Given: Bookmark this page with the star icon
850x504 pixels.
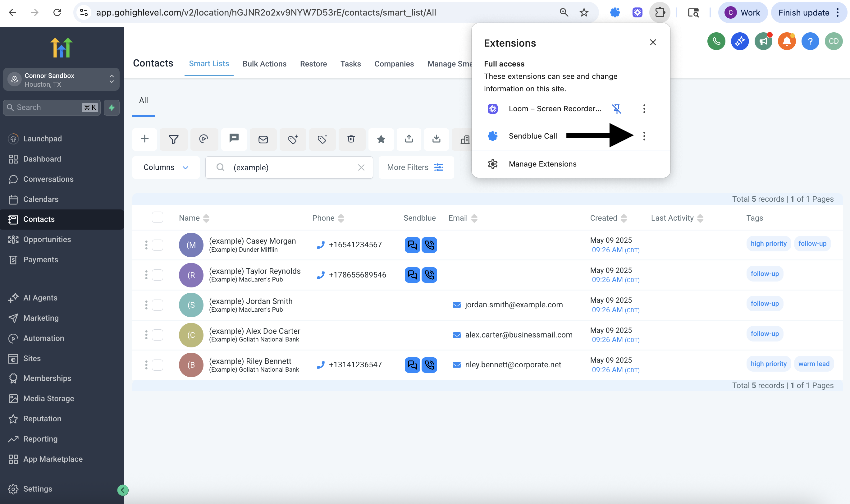Looking at the screenshot, I should pyautogui.click(x=584, y=12).
